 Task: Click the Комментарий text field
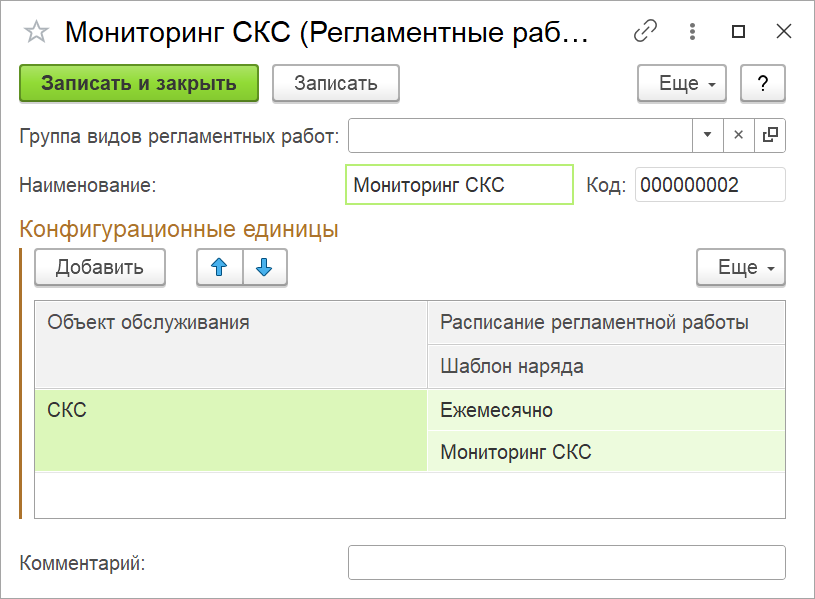pos(566,562)
